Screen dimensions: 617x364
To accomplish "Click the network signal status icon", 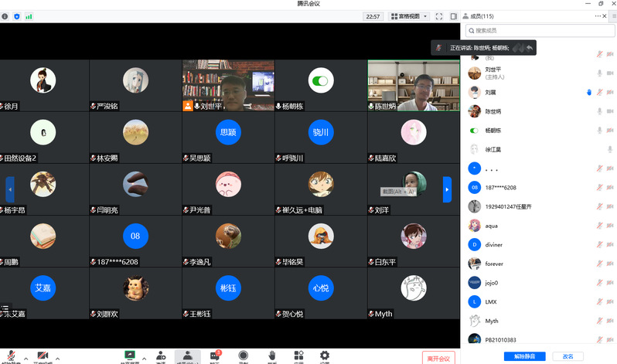I will click(x=29, y=15).
